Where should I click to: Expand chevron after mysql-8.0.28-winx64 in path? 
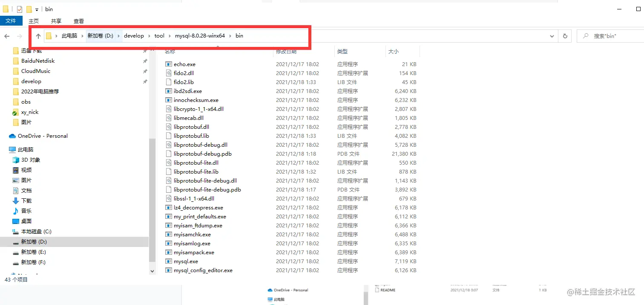click(x=230, y=36)
